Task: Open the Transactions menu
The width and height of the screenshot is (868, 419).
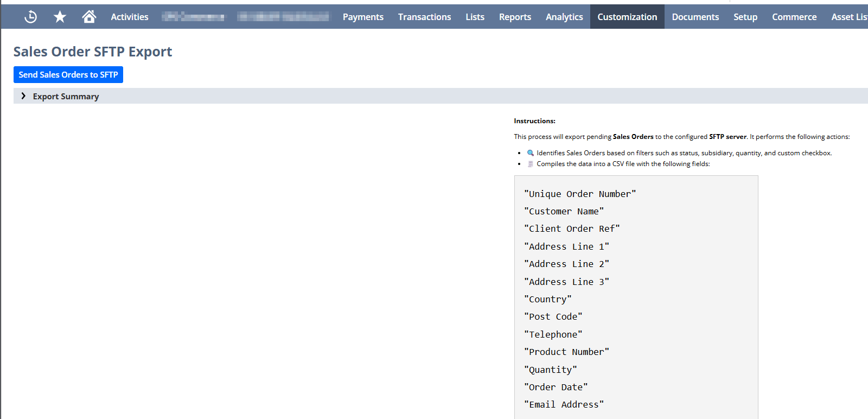Action: tap(424, 17)
